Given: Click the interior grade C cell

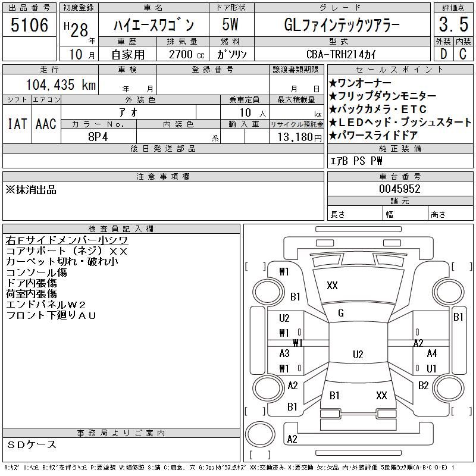Looking at the screenshot, I should (464, 54).
